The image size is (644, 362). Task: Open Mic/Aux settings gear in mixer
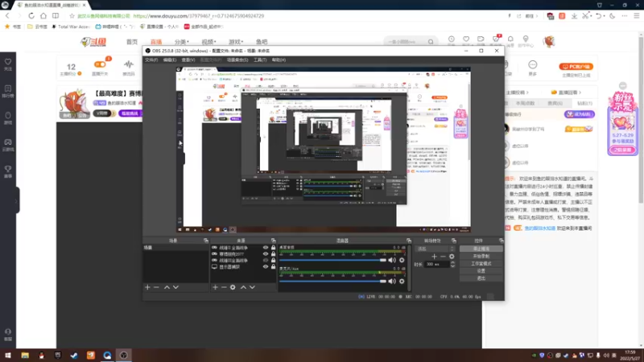click(402, 281)
